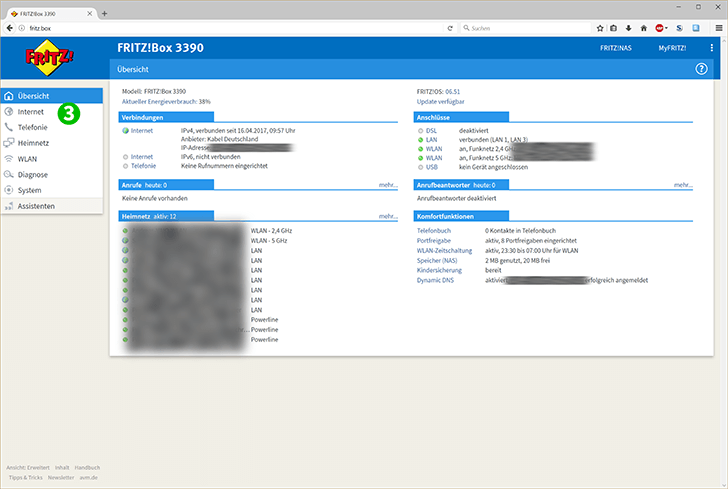728x489 pixels.
Task: Click FRITZ!OS version 06.51 link
Action: coord(452,91)
